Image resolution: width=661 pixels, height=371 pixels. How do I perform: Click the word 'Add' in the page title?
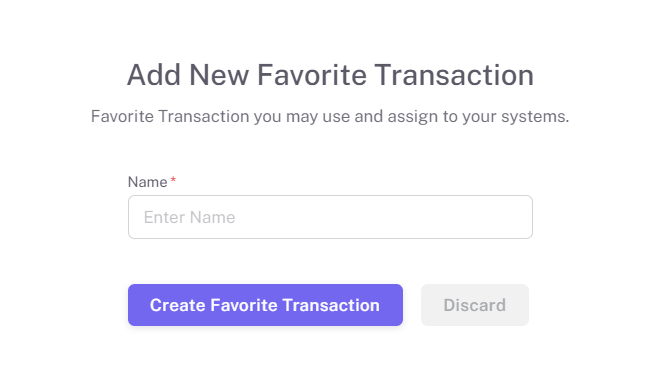click(154, 75)
